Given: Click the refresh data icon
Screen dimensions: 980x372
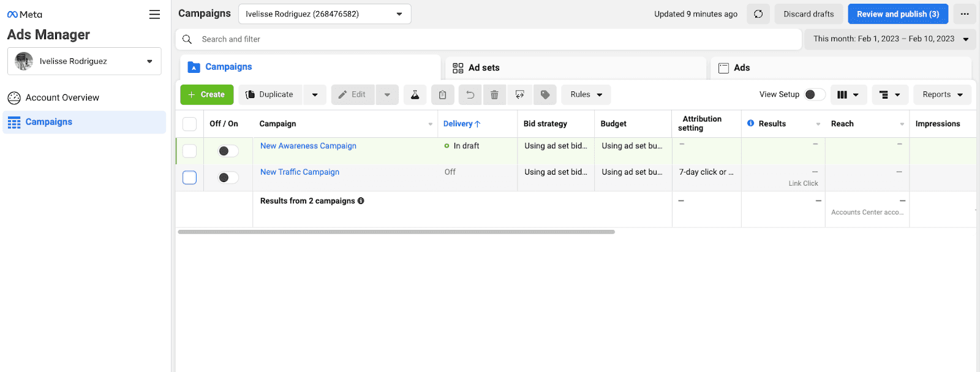Looking at the screenshot, I should (x=758, y=14).
